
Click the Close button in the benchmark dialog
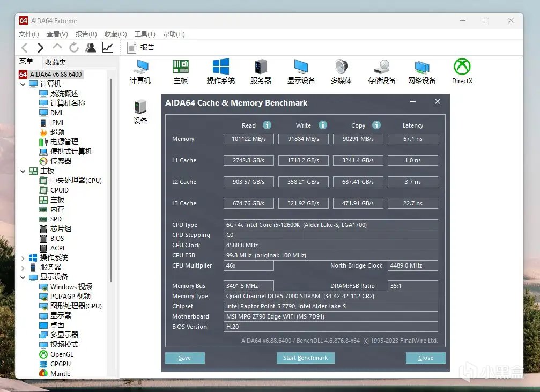(426, 358)
